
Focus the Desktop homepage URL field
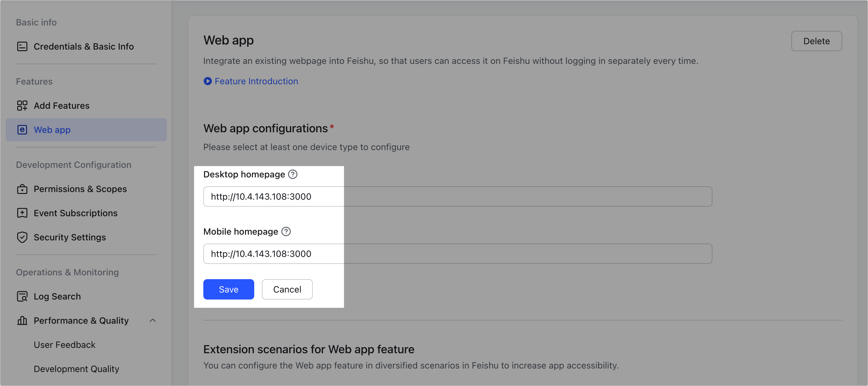[x=457, y=197]
